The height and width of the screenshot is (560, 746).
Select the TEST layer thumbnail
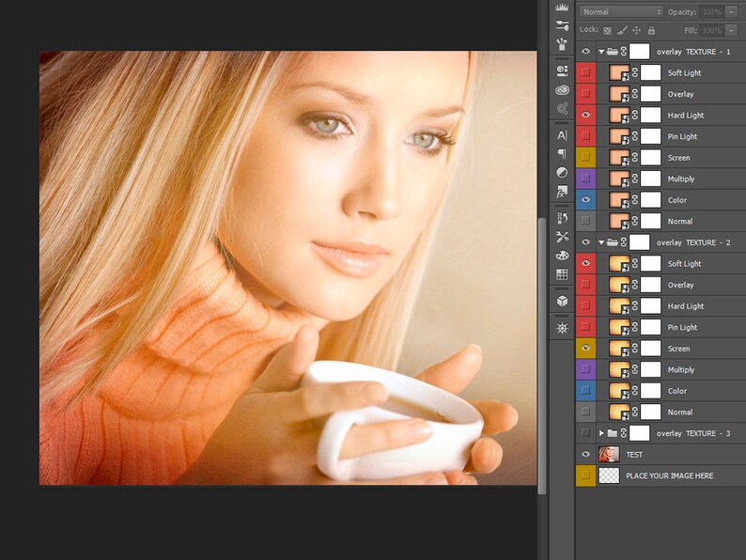[x=609, y=455]
